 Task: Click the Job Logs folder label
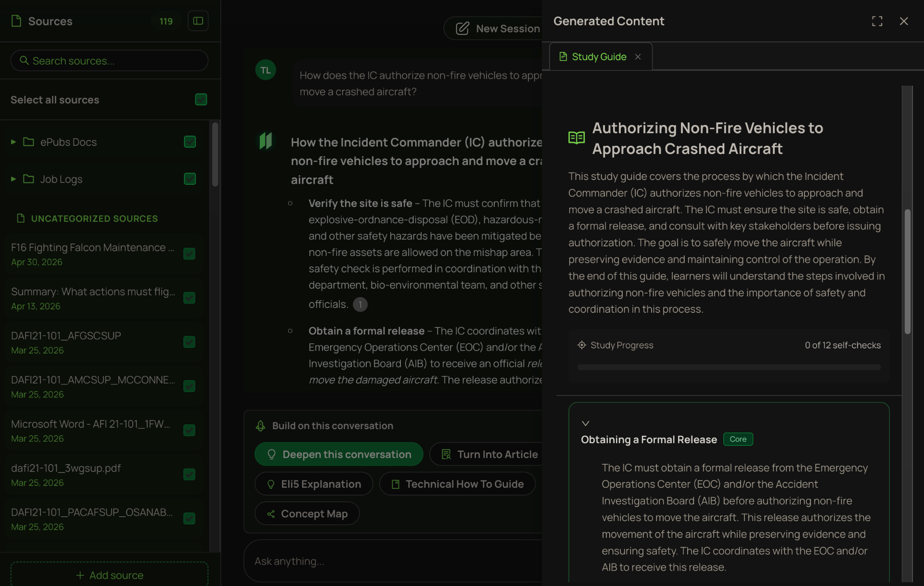click(x=61, y=179)
